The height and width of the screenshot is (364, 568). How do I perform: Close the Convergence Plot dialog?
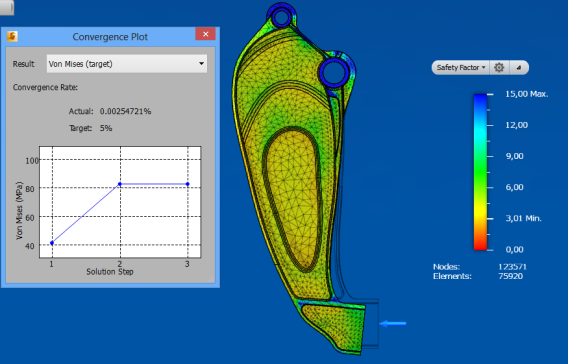pos(205,34)
